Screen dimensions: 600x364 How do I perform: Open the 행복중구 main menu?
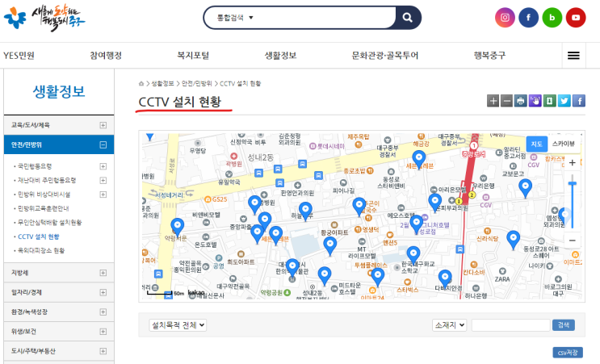[489, 56]
